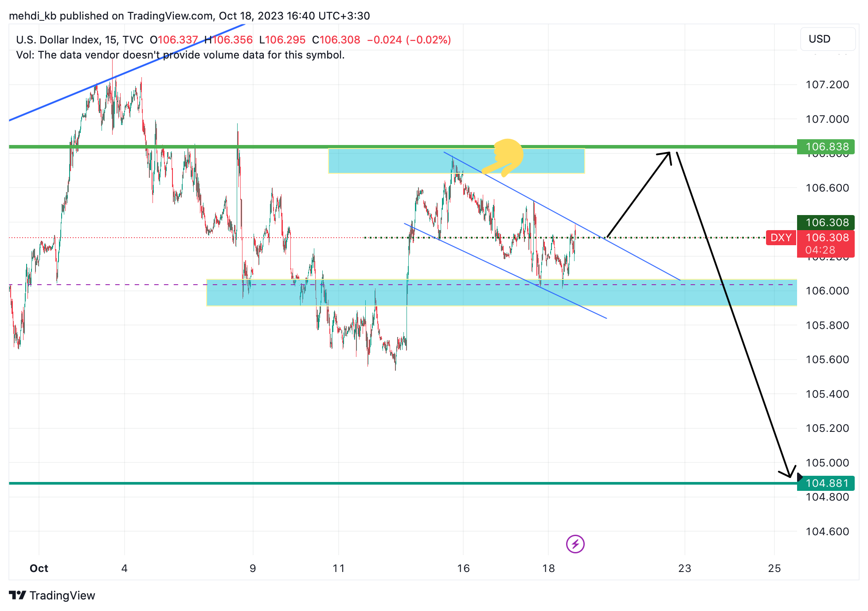Click the low value L106.295
The image size is (868, 611).
pos(282,40)
